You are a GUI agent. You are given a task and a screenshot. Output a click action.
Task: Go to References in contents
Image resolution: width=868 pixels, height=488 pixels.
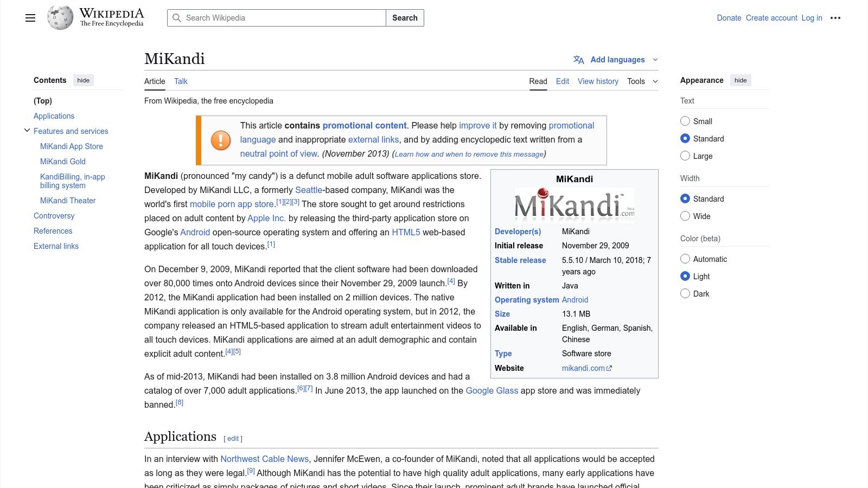pos(53,231)
